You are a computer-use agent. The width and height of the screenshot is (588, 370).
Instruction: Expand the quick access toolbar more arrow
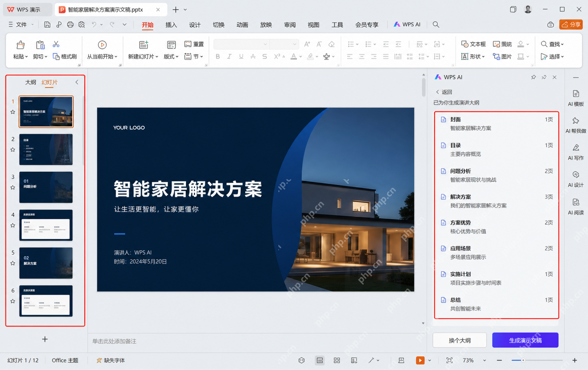tap(124, 25)
